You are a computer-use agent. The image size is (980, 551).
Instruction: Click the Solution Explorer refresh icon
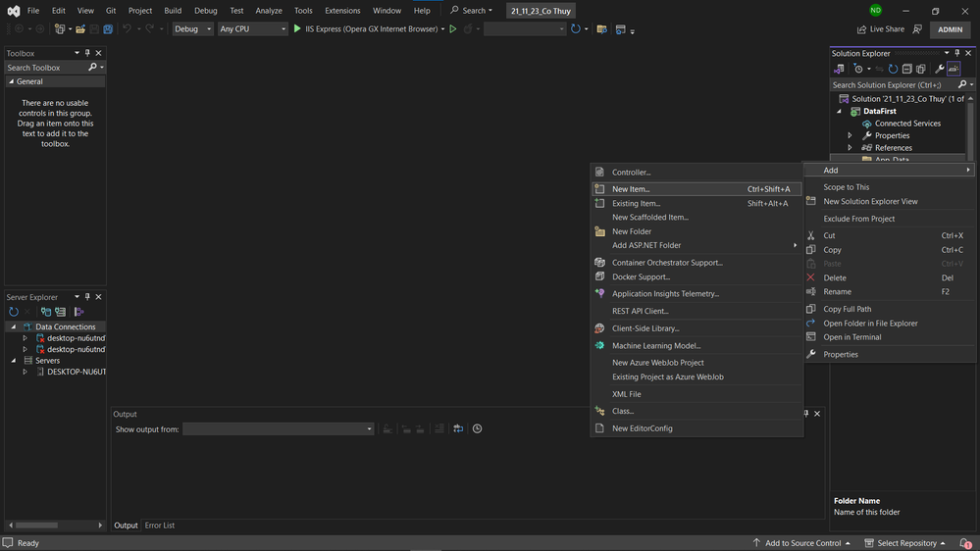tap(893, 69)
